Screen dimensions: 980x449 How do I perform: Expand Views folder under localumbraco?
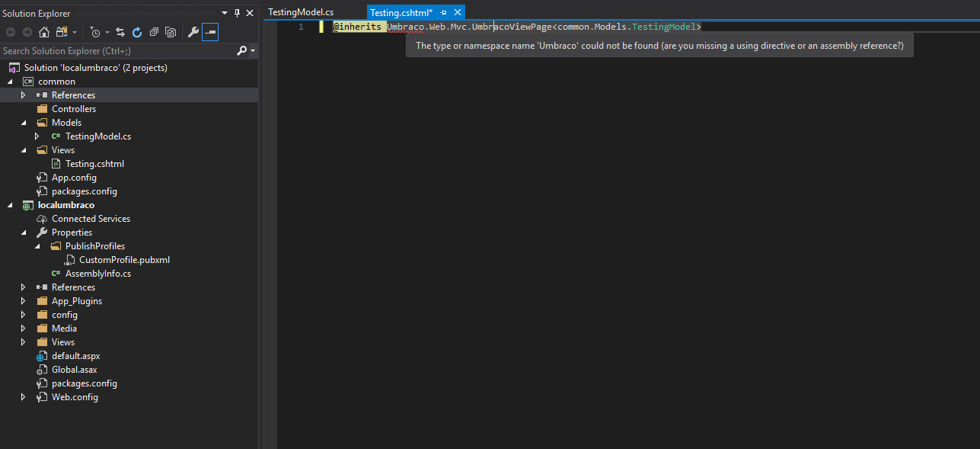24,342
